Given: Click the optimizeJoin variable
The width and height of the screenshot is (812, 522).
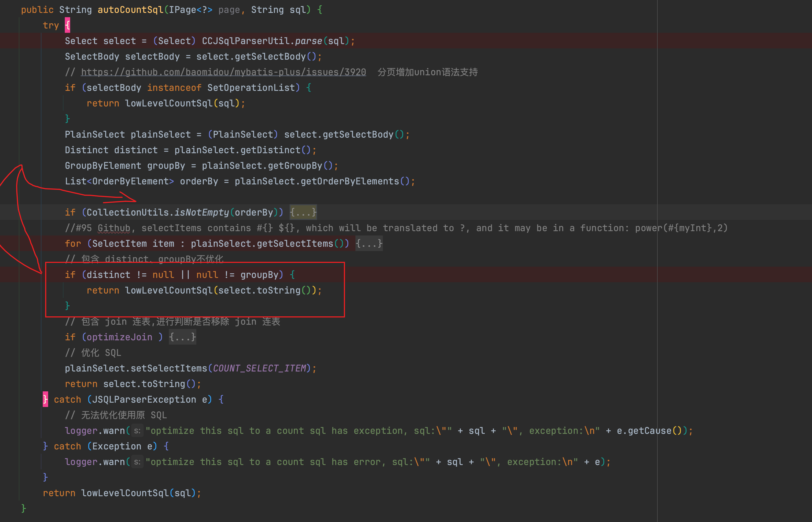Looking at the screenshot, I should 119,337.
